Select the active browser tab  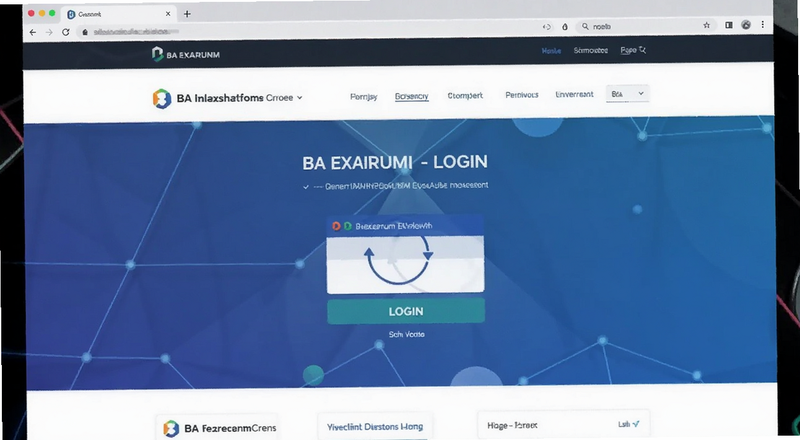118,14
